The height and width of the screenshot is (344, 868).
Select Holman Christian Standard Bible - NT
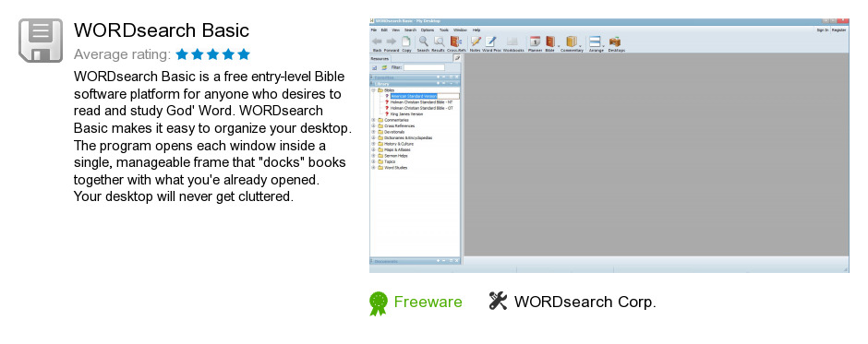421,102
